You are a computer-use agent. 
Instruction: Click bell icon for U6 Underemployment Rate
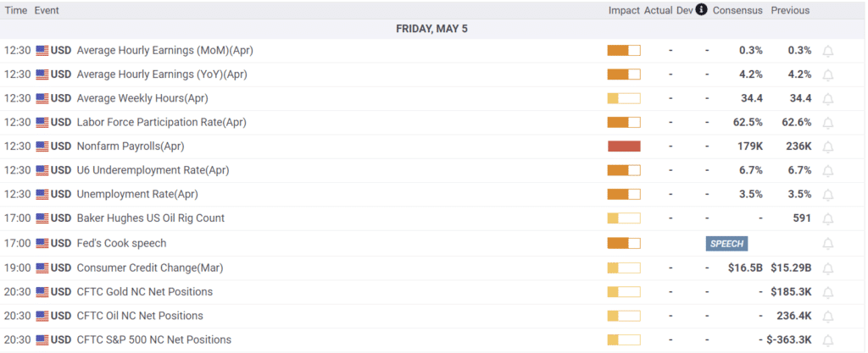pos(828,171)
